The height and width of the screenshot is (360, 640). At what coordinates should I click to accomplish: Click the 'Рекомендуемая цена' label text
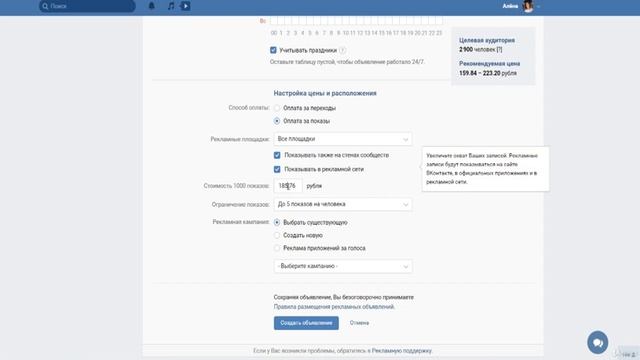pos(489,64)
